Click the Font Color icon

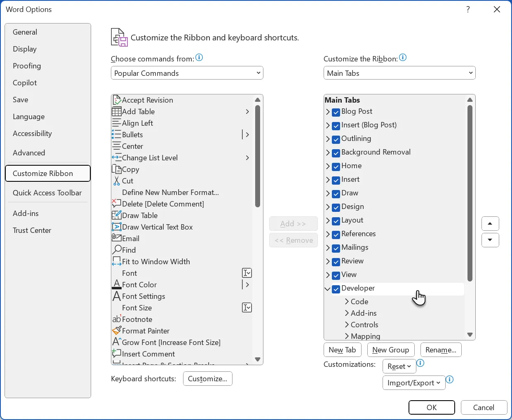point(117,284)
